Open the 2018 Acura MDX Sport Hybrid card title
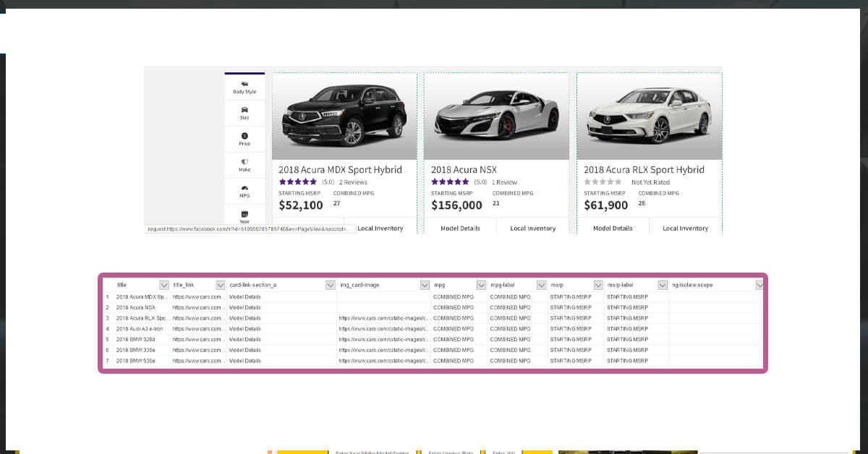 tap(340, 170)
